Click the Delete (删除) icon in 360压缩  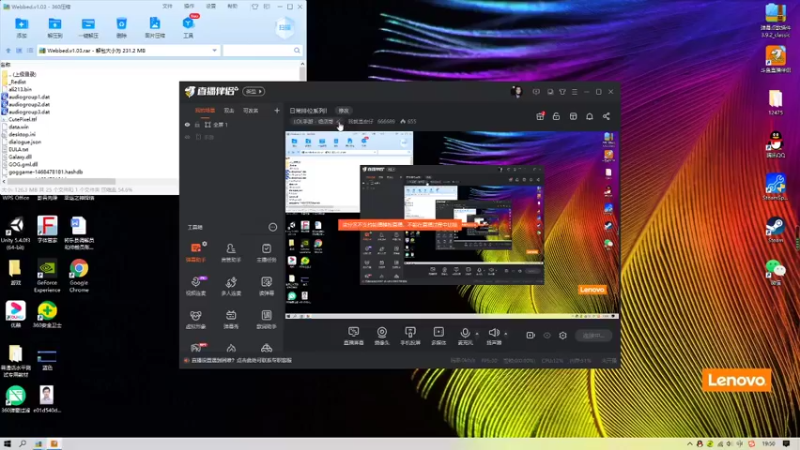click(121, 28)
